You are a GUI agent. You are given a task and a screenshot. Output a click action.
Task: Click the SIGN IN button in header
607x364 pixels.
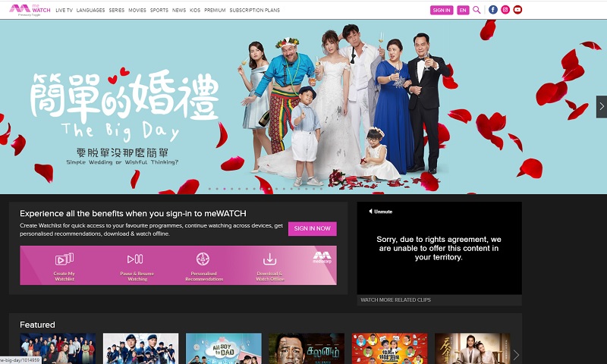[442, 10]
